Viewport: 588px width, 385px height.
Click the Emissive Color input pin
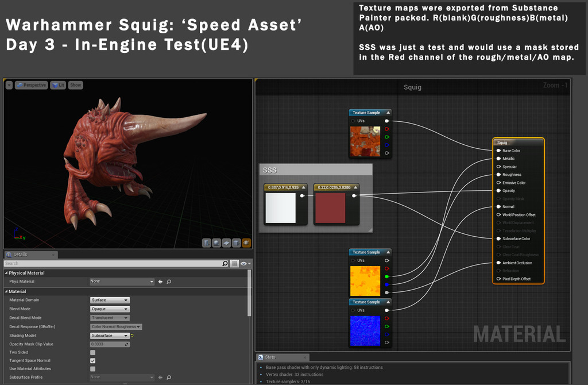pos(499,183)
